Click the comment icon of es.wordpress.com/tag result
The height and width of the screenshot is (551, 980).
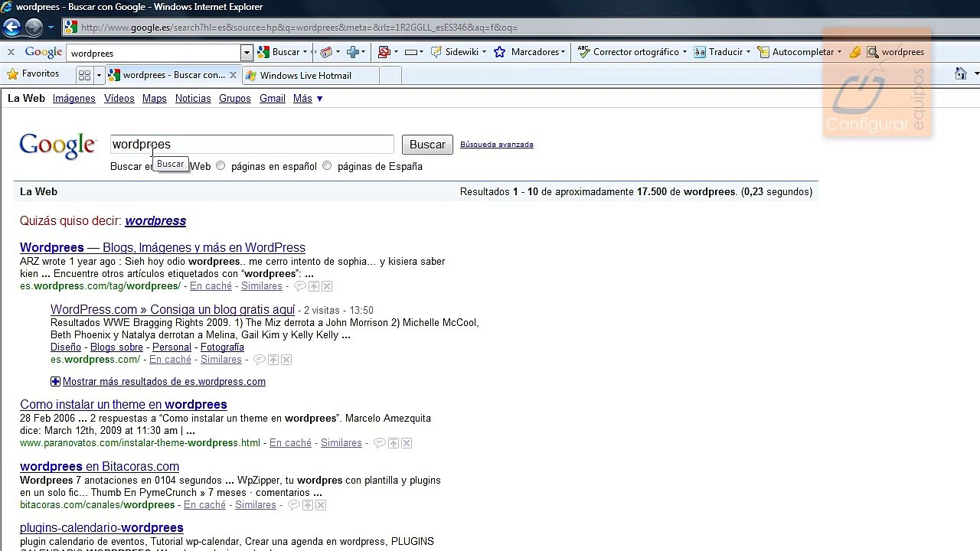coord(300,286)
